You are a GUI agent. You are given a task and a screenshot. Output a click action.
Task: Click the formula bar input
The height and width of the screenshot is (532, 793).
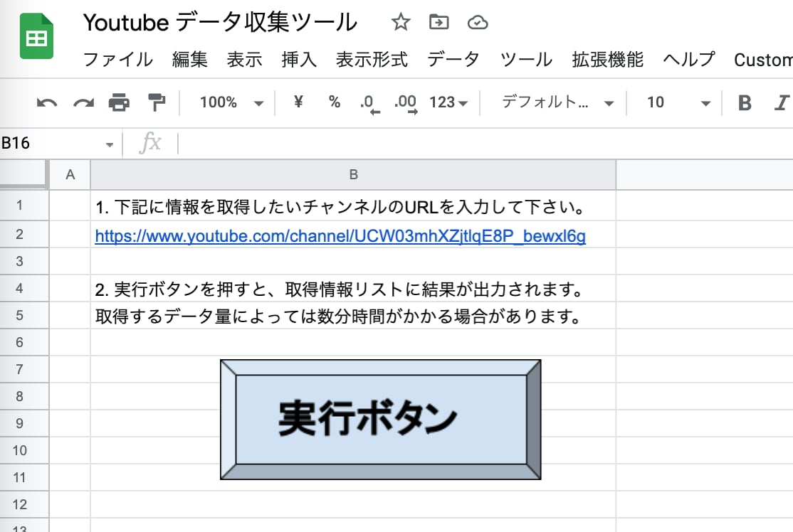click(x=485, y=144)
